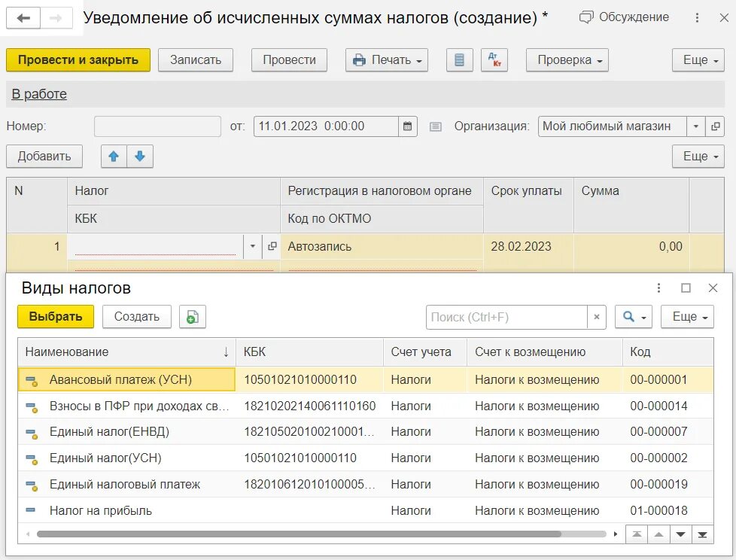The image size is (736, 560).
Task: Select Авансовый платеж (УСН) row
Action: tap(366, 380)
